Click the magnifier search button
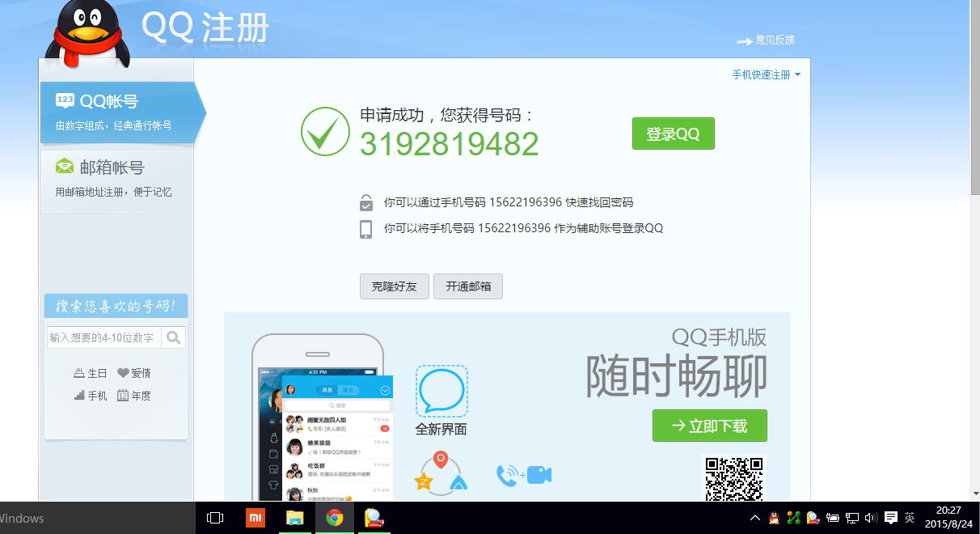This screenshot has width=980, height=534. pos(173,337)
